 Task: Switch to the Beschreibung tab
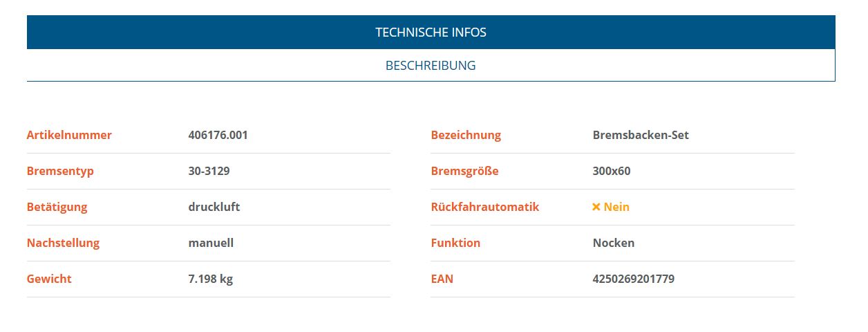tap(431, 66)
